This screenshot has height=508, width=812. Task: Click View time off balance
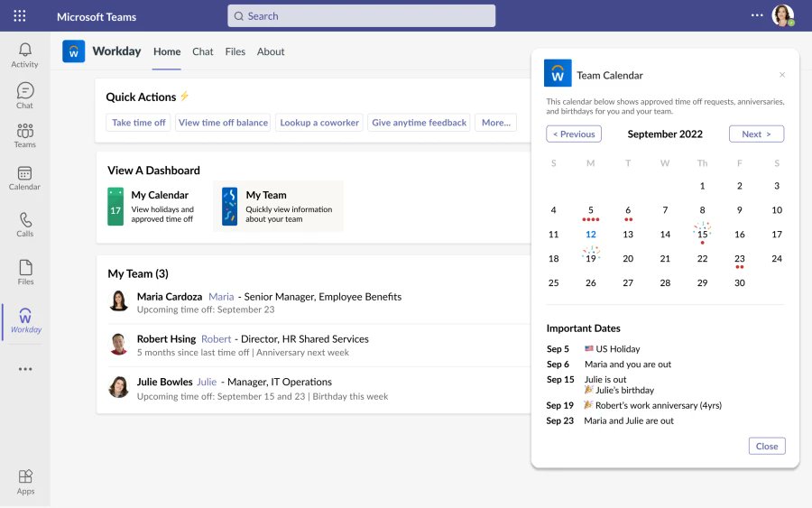click(223, 123)
